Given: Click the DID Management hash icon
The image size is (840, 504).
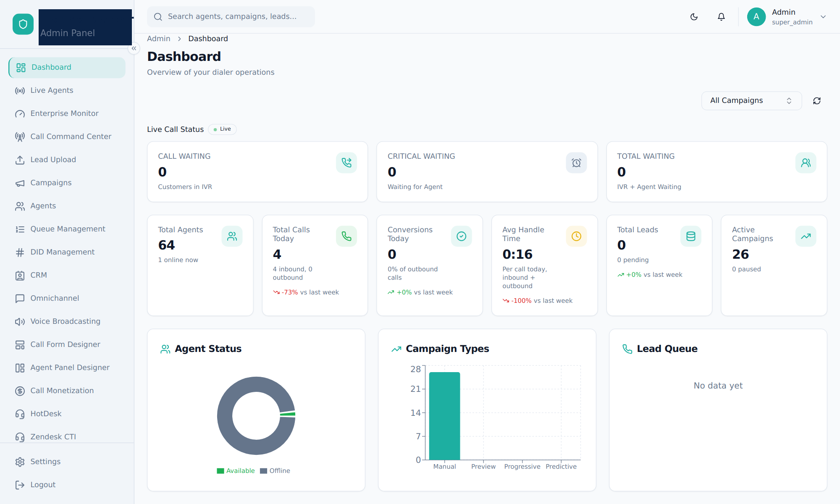Looking at the screenshot, I should click(20, 252).
